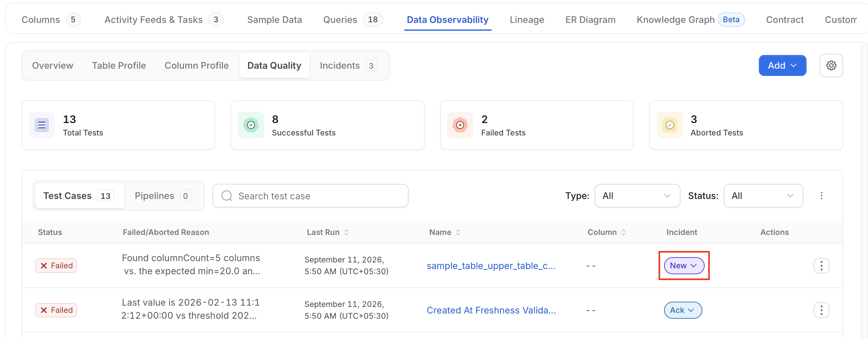
Task: Go to the Queries tab
Action: pyautogui.click(x=353, y=20)
